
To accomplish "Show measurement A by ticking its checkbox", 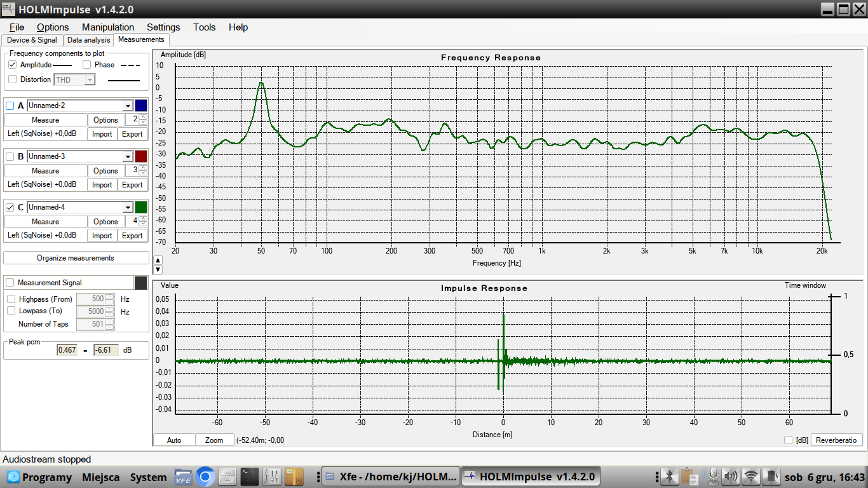I will pyautogui.click(x=10, y=105).
